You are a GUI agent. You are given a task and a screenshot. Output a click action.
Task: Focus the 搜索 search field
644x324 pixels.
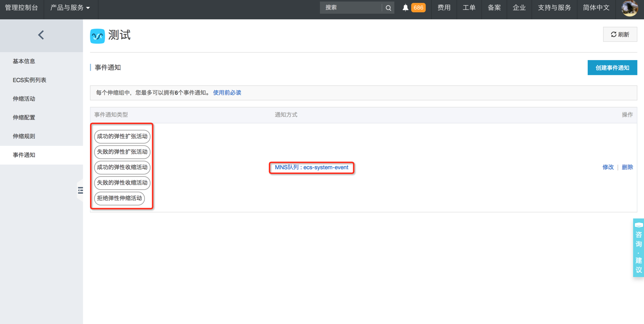pos(351,8)
